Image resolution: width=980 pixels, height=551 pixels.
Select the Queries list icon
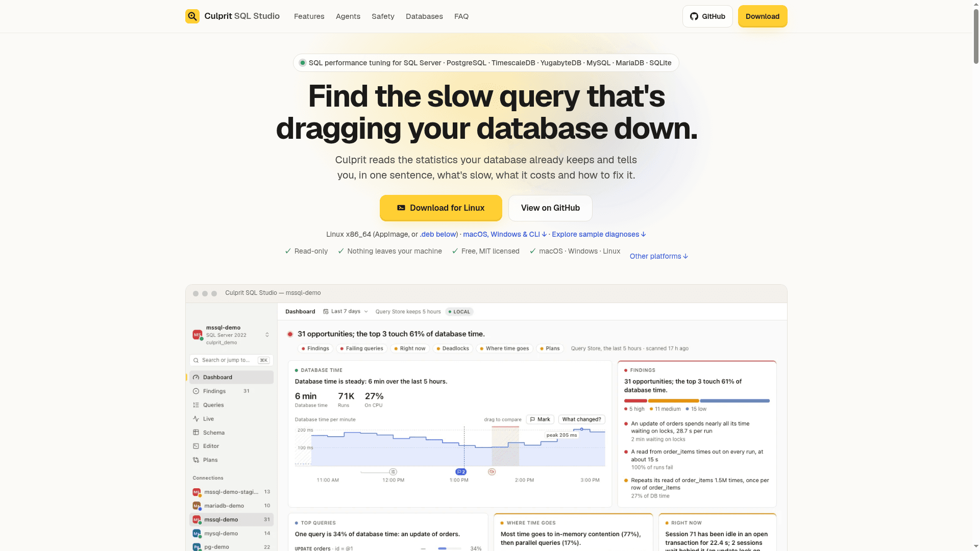click(x=196, y=405)
